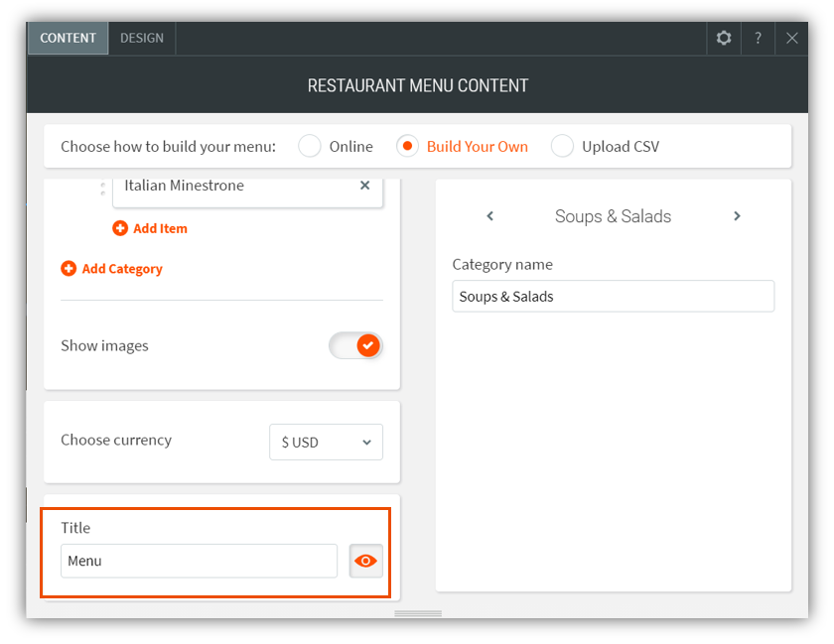The image size is (834, 644).
Task: Go to the next category with right arrow
Action: [737, 216]
